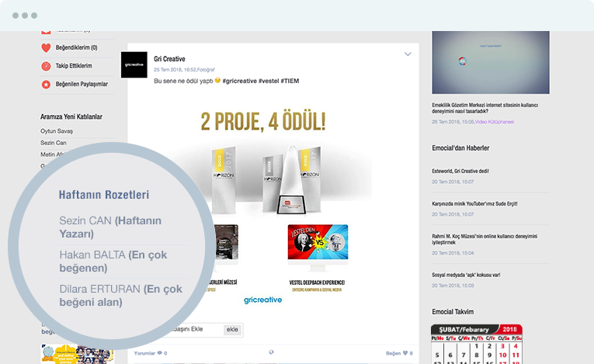This screenshot has width=594, height=364.
Task: Open Rahmi M. Koç Müzesi news item
Action: pos(485,239)
